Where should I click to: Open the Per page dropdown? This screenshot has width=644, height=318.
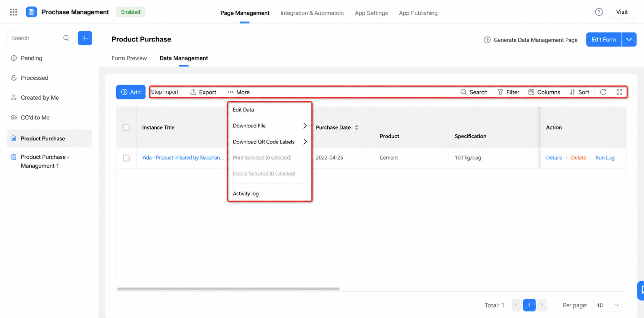(607, 305)
